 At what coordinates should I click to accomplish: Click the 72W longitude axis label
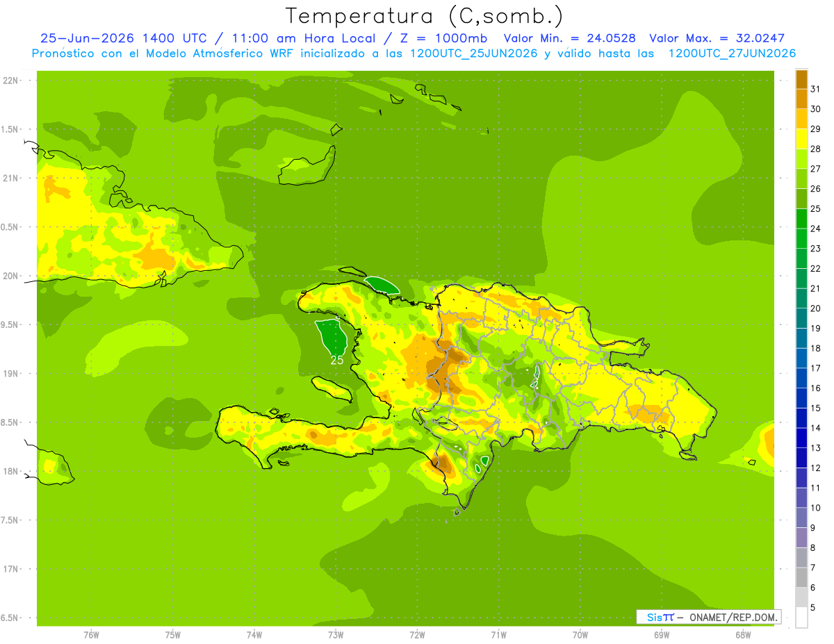pos(417,634)
